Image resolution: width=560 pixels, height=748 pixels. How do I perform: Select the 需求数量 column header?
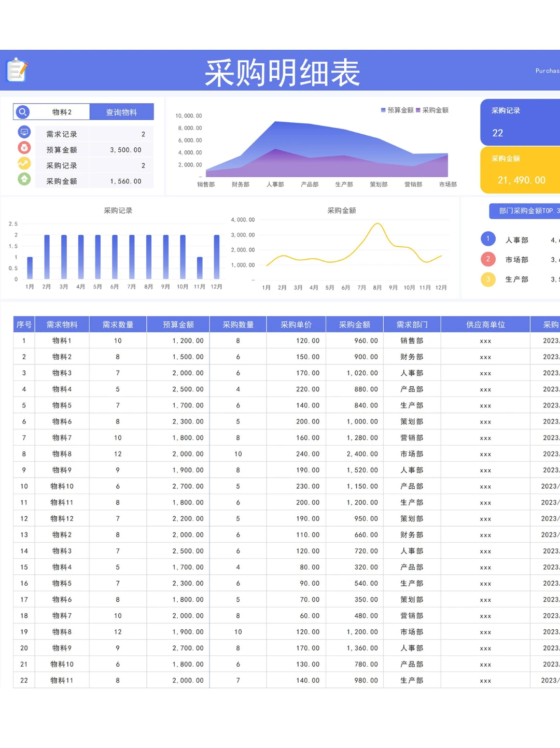coord(118,324)
